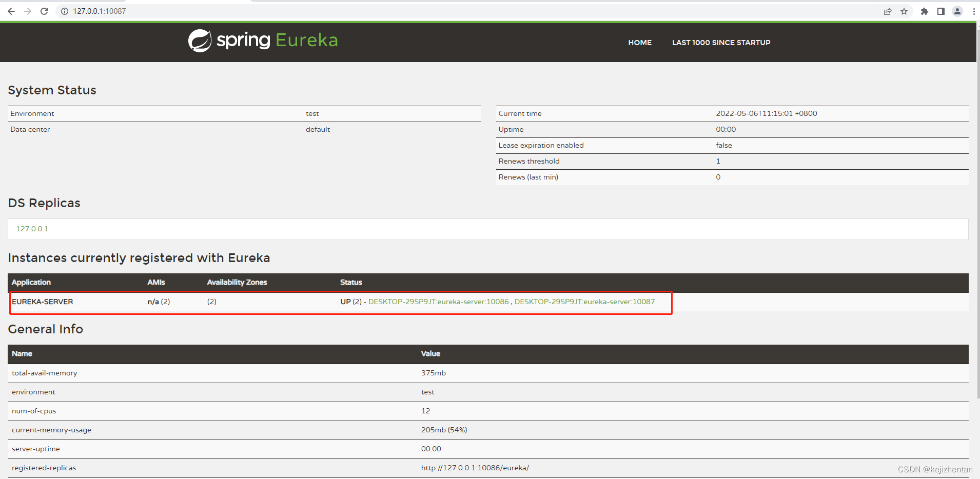Click the http://127.0.0.1:10086/eureka/ replica value
Viewport: 980px width, 479px height.
475,468
